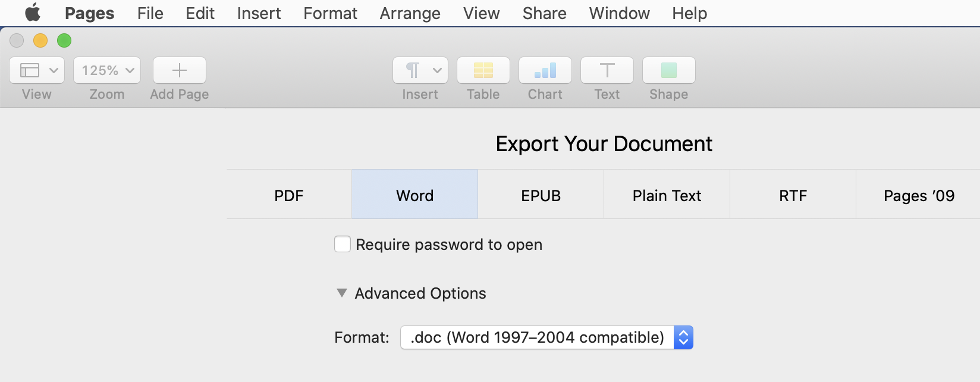The width and height of the screenshot is (980, 382).
Task: Open the File menu
Action: coord(150,13)
